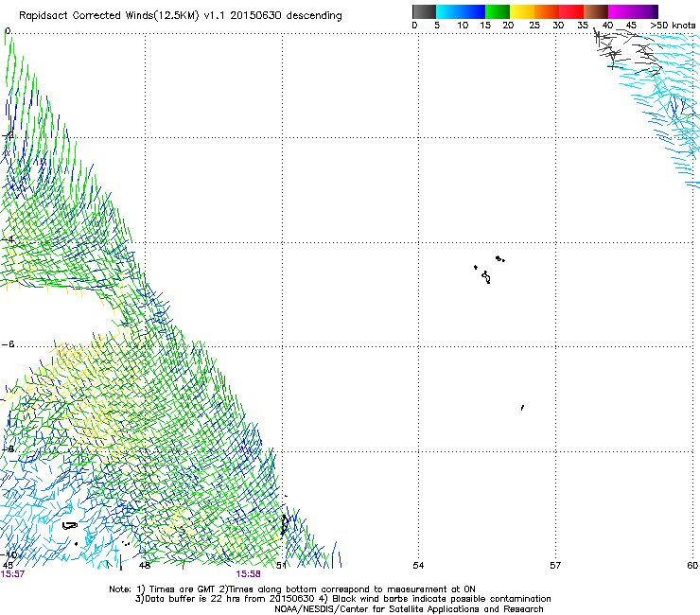Click the longitude label "54" on the bottom axis
Viewport: 700px width, 615px height.
[418, 566]
